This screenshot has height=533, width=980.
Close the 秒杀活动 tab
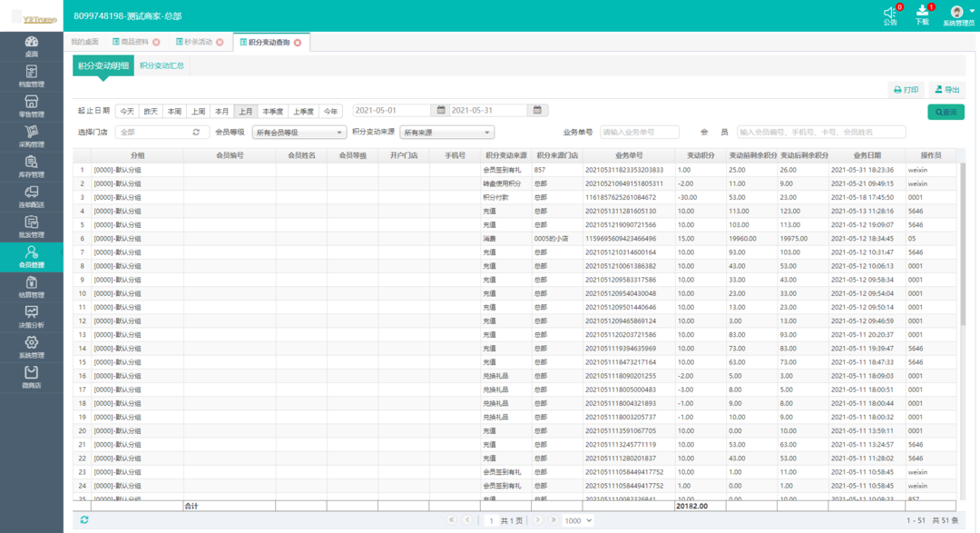point(220,43)
